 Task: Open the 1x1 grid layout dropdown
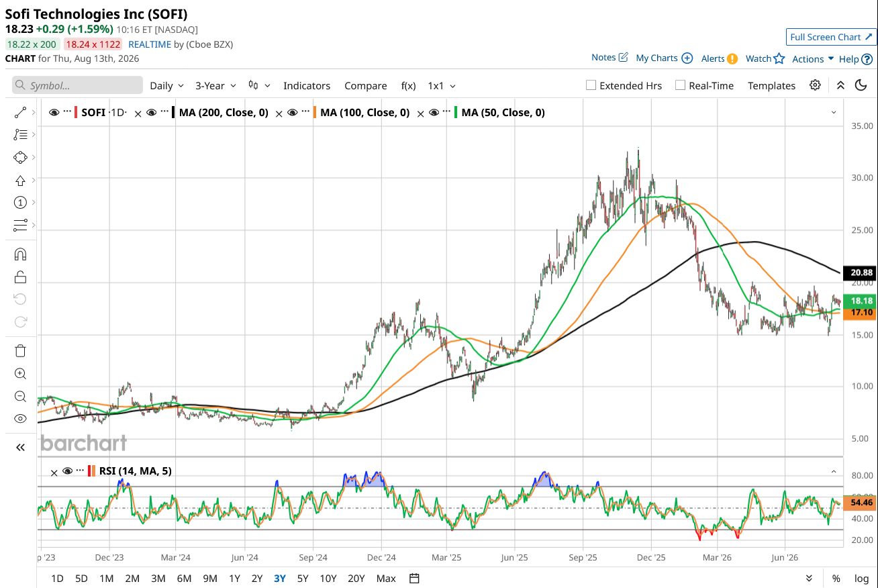coord(442,86)
